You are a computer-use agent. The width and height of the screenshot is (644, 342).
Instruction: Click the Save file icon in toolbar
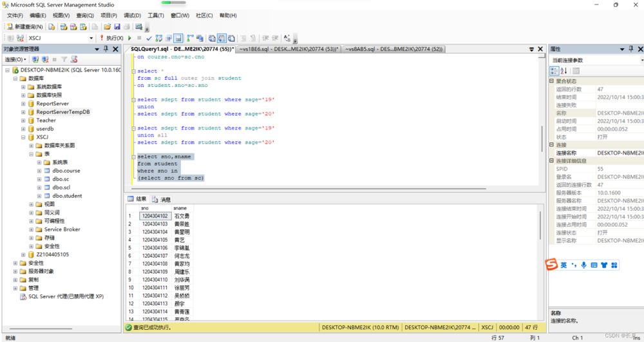[117, 26]
